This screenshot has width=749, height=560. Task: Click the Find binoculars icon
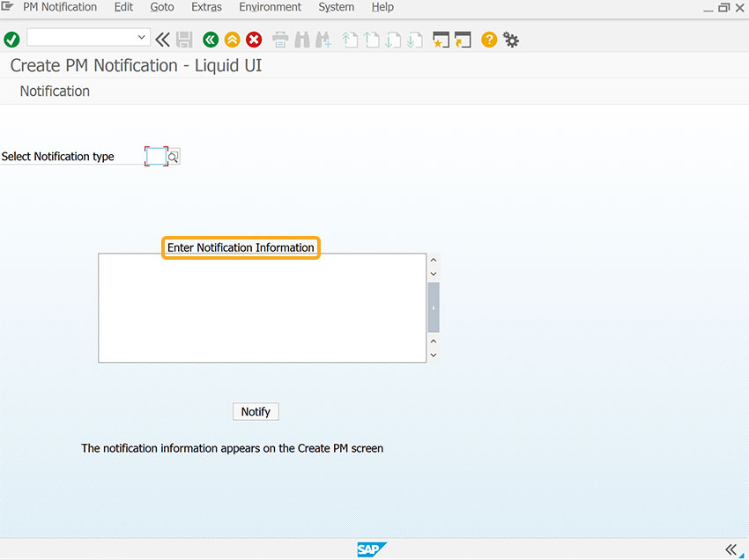tap(302, 40)
